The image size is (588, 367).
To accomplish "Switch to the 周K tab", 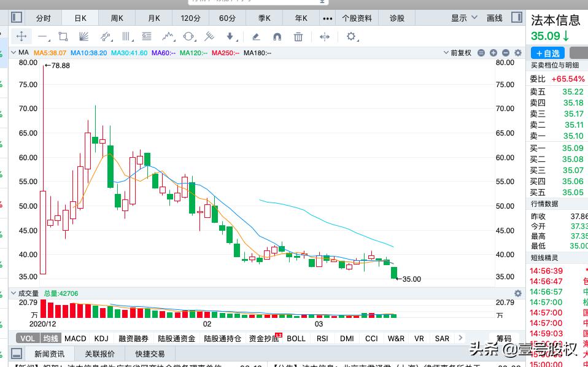I will point(117,18).
